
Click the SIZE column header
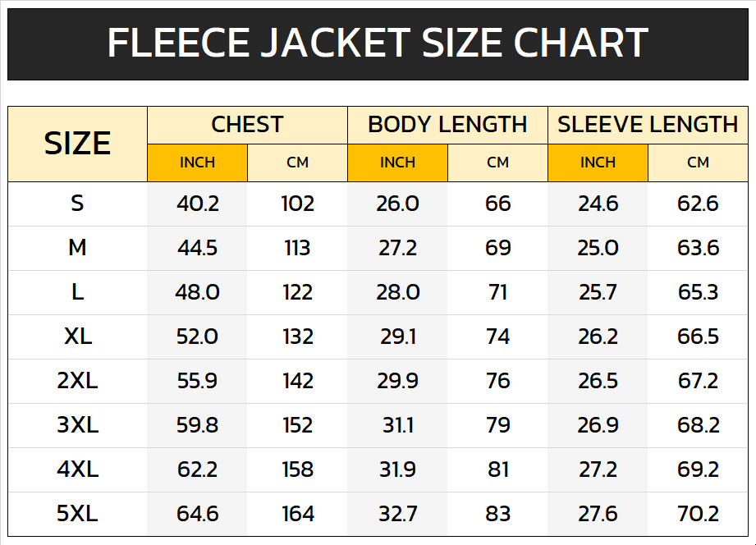point(77,144)
